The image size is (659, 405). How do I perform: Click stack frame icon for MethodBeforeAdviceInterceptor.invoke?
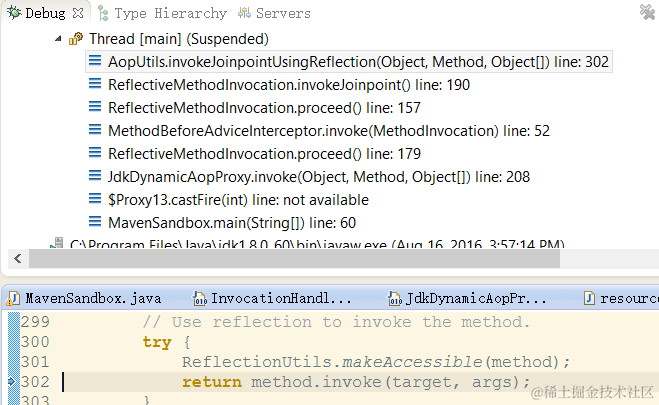95,130
